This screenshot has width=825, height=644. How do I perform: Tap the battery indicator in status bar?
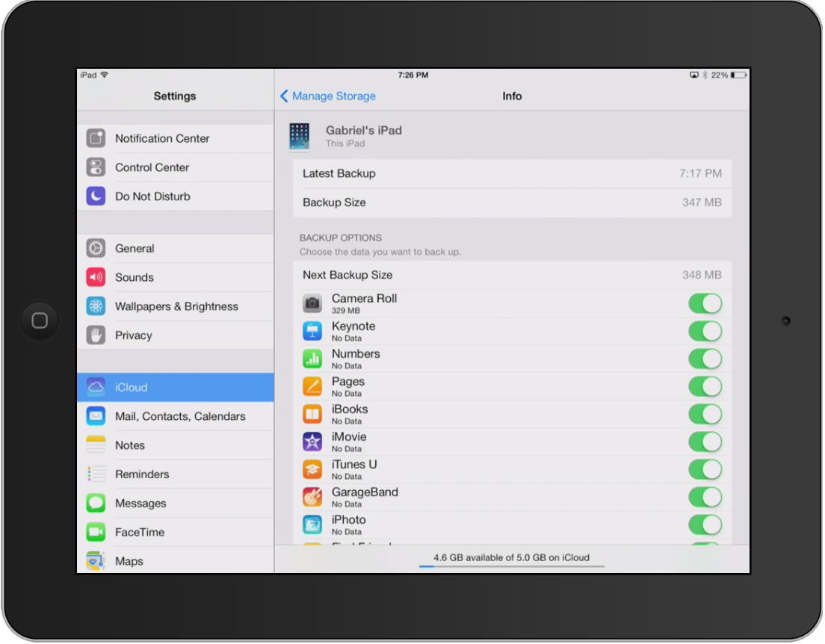click(x=738, y=75)
